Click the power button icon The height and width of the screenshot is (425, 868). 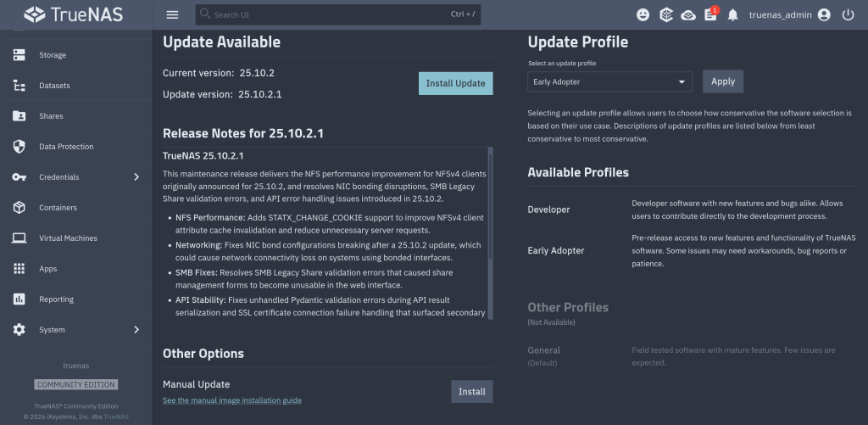click(848, 14)
